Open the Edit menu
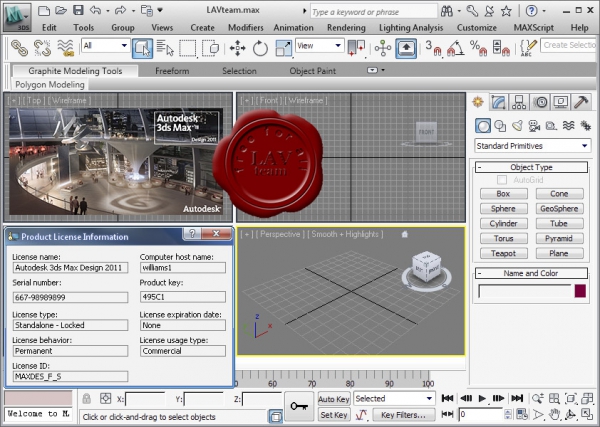This screenshot has height=427, width=600. [49, 28]
